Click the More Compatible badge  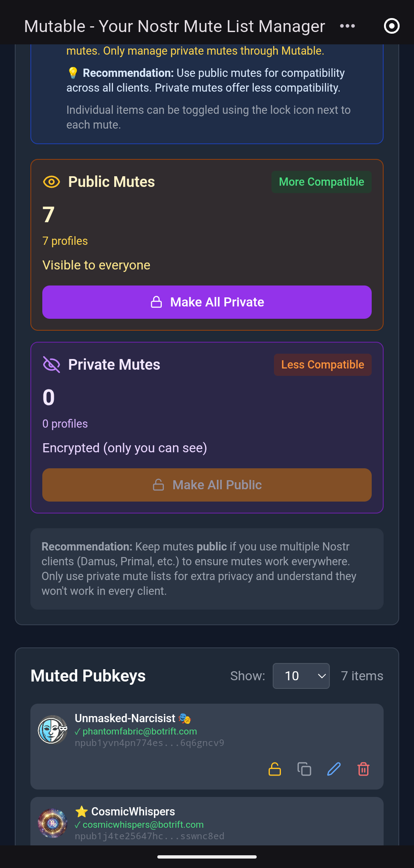click(321, 182)
